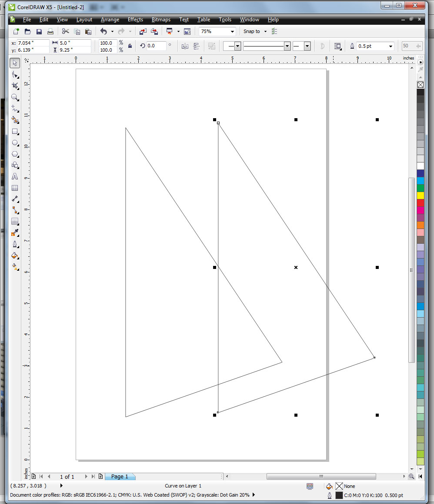
Task: Select the Connector tool
Action: 15,210
